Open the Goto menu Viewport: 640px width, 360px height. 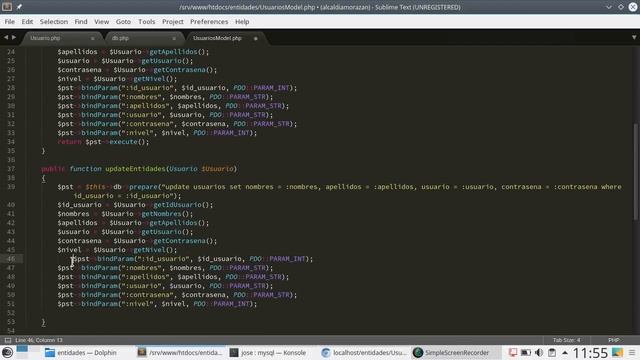click(x=123, y=22)
